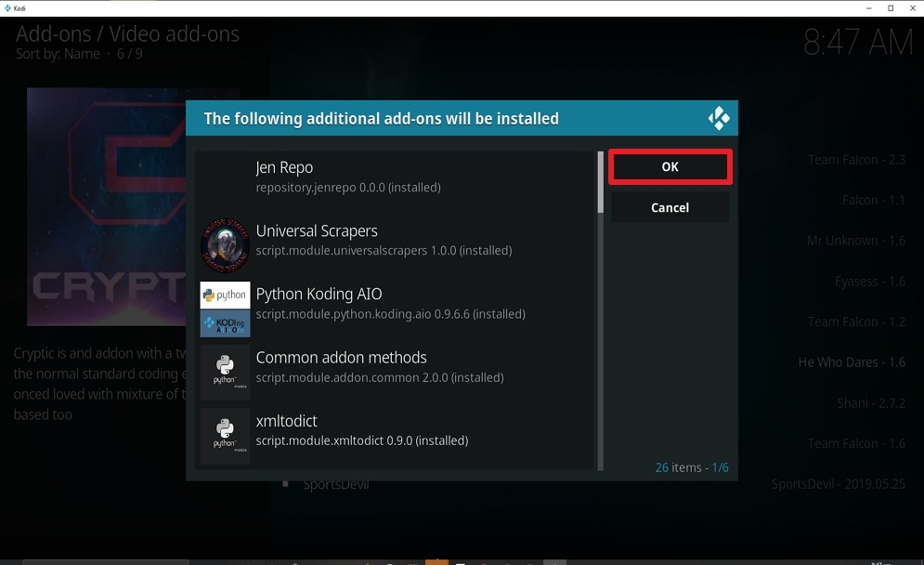Close the Kodi window

tap(912, 8)
